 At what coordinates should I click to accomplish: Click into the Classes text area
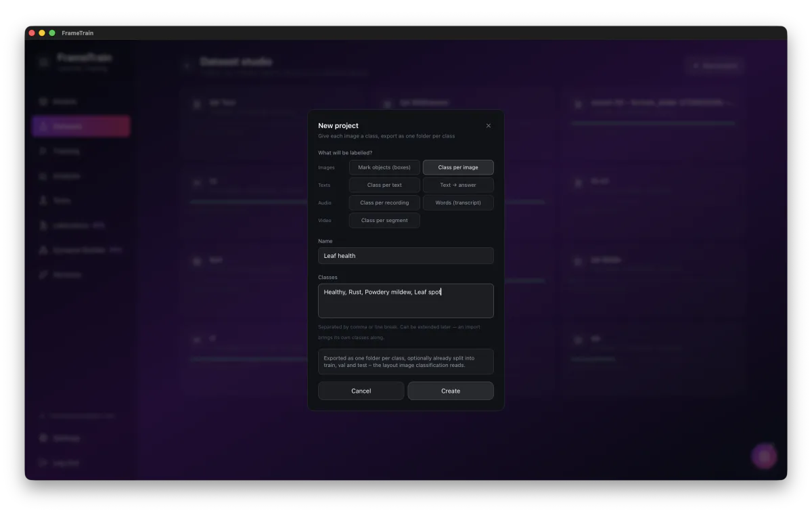406,301
